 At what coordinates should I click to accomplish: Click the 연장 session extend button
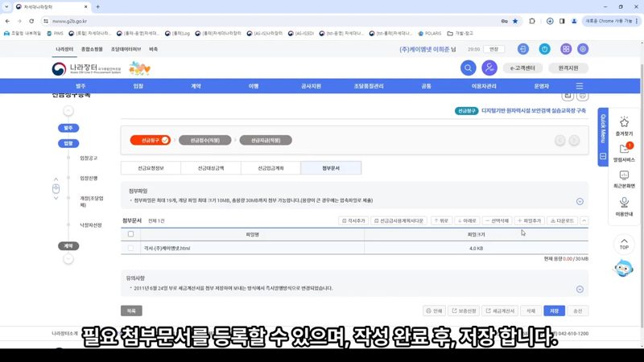[493, 49]
